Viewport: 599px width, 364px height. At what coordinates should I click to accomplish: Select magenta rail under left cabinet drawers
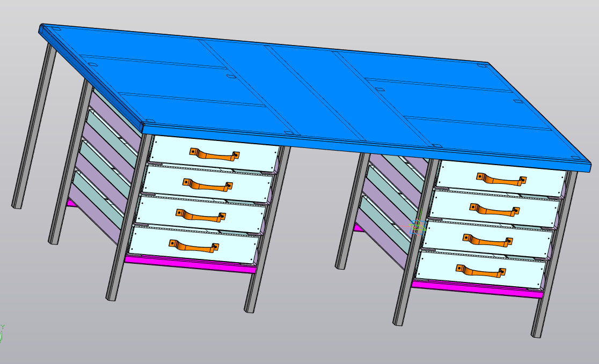coord(190,264)
